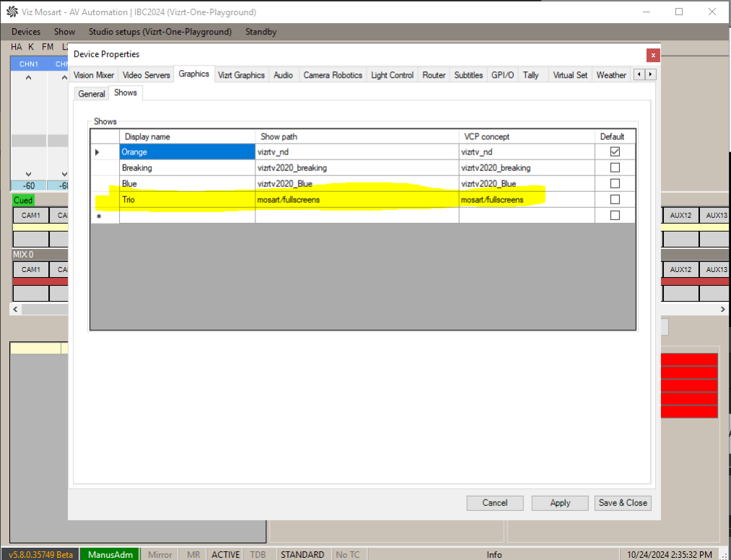This screenshot has width=731, height=560.
Task: Switch to the Vizrt Graphics tab
Action: click(x=241, y=75)
